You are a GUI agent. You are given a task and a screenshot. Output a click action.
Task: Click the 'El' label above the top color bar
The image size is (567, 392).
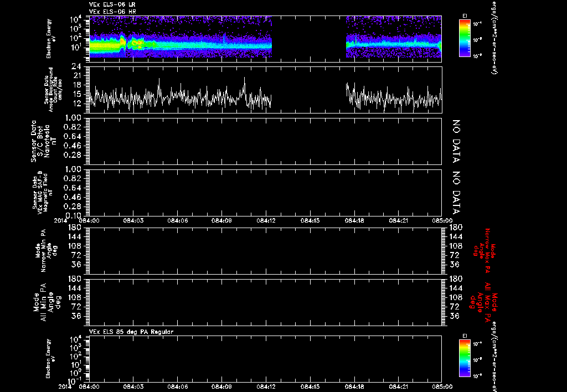click(x=465, y=16)
